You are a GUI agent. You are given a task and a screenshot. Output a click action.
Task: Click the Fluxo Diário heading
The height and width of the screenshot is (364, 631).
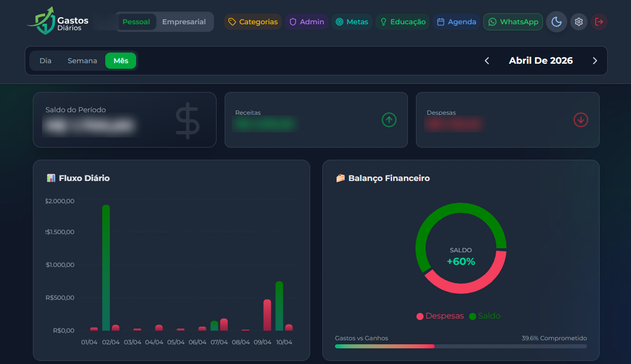pyautogui.click(x=85, y=178)
